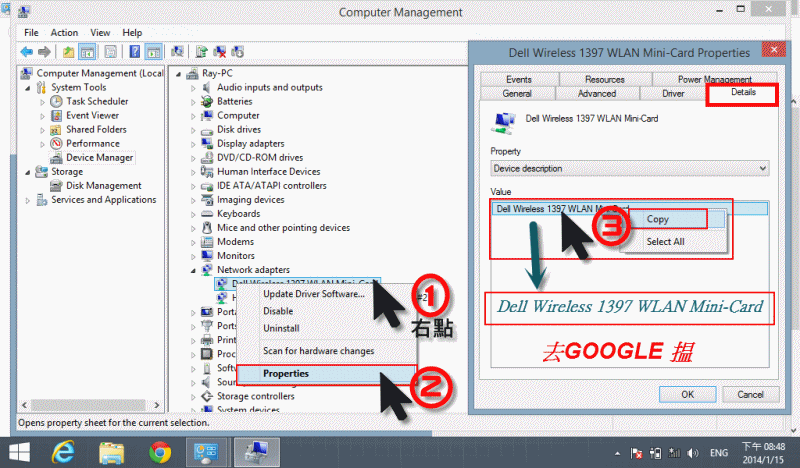Click the Up one level folder icon
This screenshot has height=468, width=800.
pyautogui.click(x=68, y=52)
